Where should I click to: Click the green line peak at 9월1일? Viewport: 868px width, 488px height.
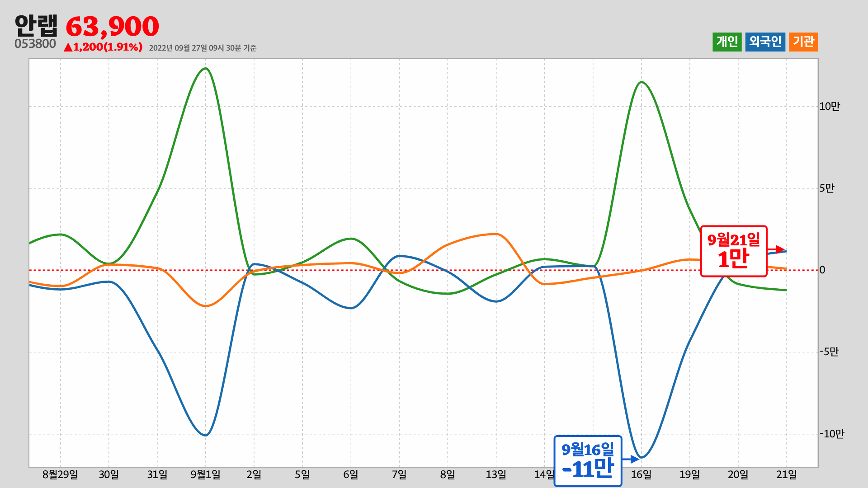tap(206, 69)
